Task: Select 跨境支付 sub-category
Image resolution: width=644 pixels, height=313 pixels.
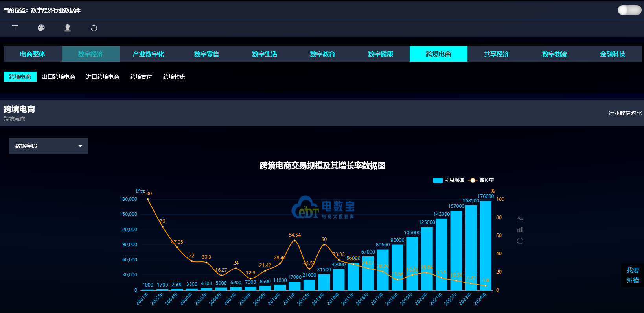Action: pos(141,77)
